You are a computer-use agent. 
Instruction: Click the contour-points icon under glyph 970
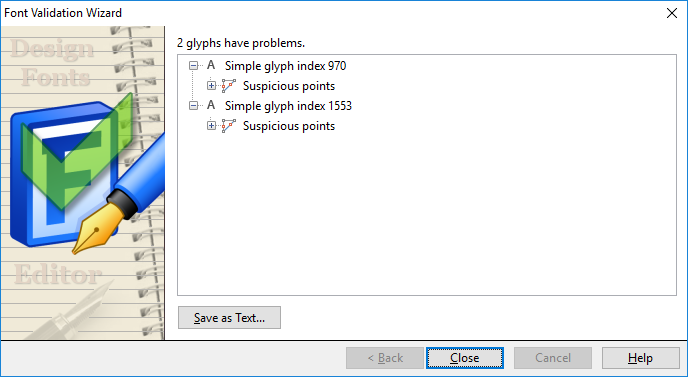228,86
